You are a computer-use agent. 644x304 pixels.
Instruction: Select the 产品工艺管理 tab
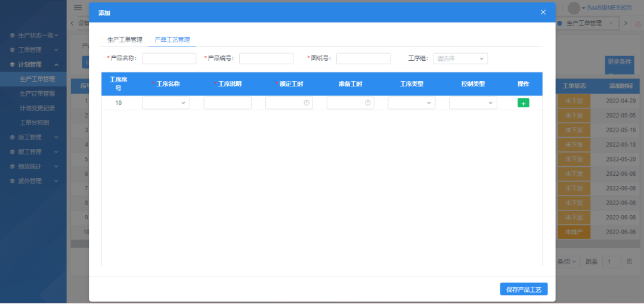coord(172,40)
